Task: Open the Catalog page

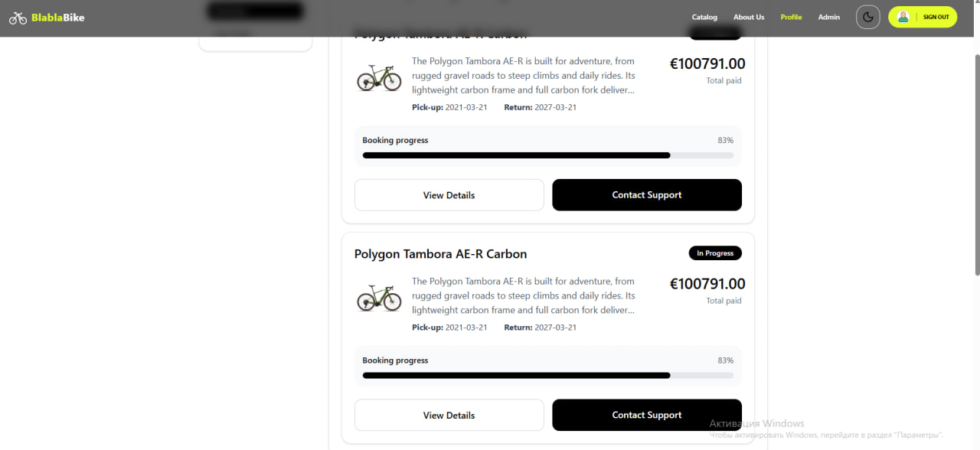Action: [704, 17]
